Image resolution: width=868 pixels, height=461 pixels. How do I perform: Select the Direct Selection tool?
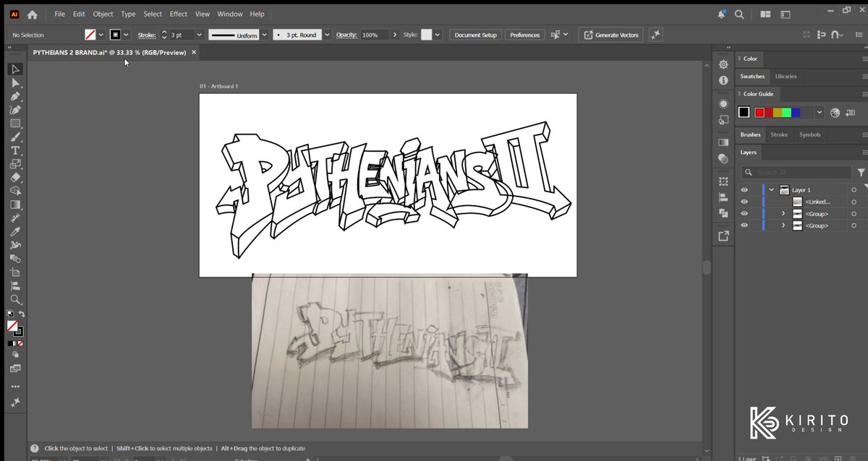14,83
